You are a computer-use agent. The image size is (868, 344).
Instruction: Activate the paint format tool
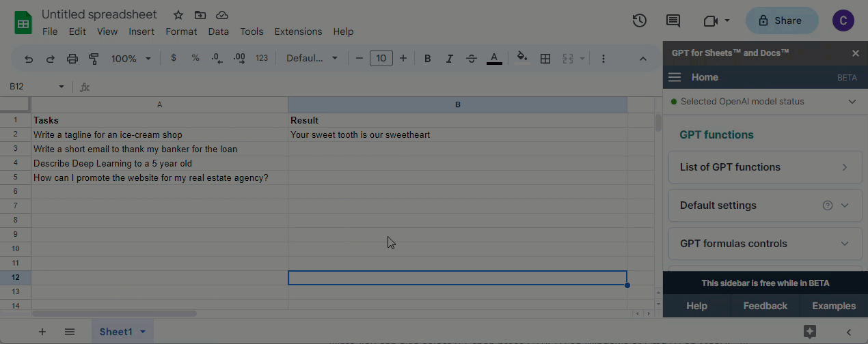click(x=94, y=59)
